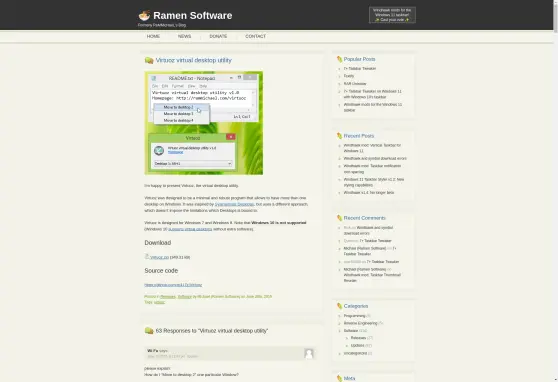Screen dimensions: 558x382
Task: Click the Recent Comments section icon
Action: click(x=339, y=218)
